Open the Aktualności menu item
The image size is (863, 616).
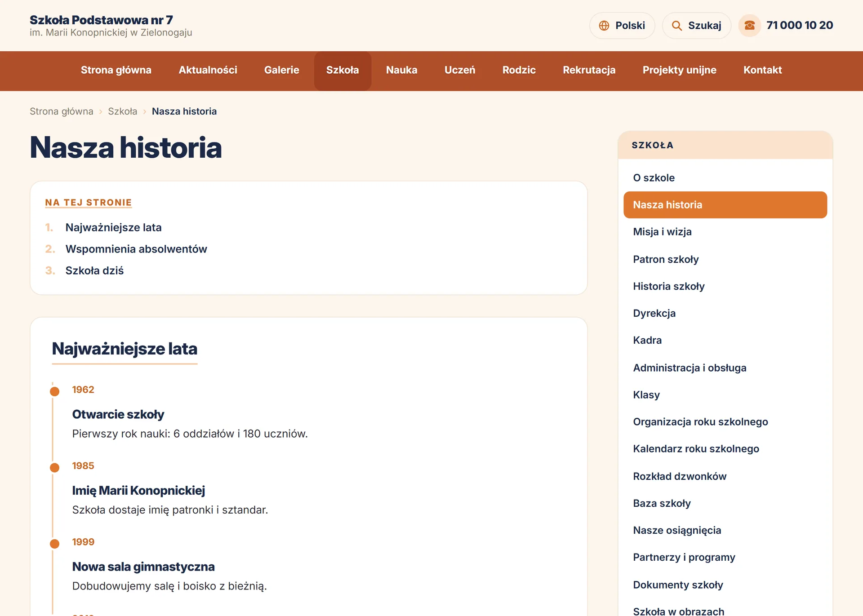tap(208, 70)
